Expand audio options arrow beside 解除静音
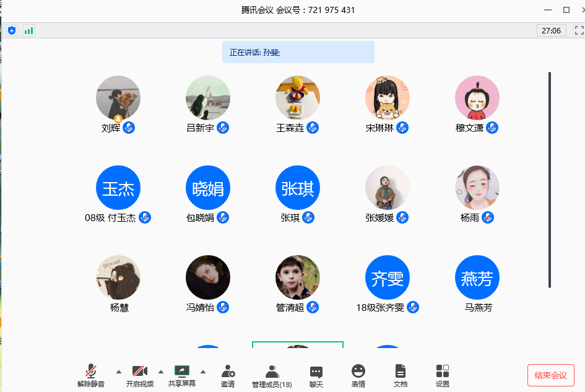Viewport: 585px width, 392px height. click(119, 372)
